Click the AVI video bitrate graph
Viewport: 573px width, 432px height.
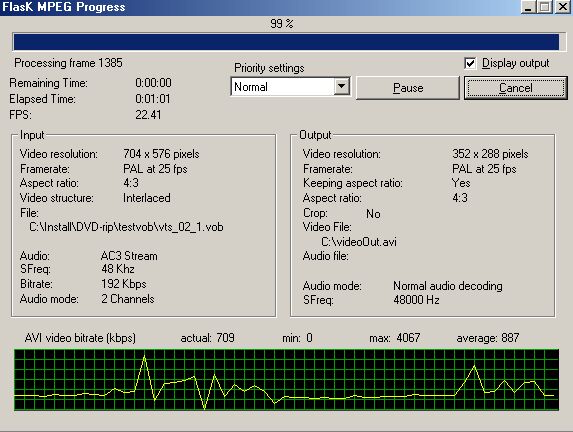click(286, 380)
